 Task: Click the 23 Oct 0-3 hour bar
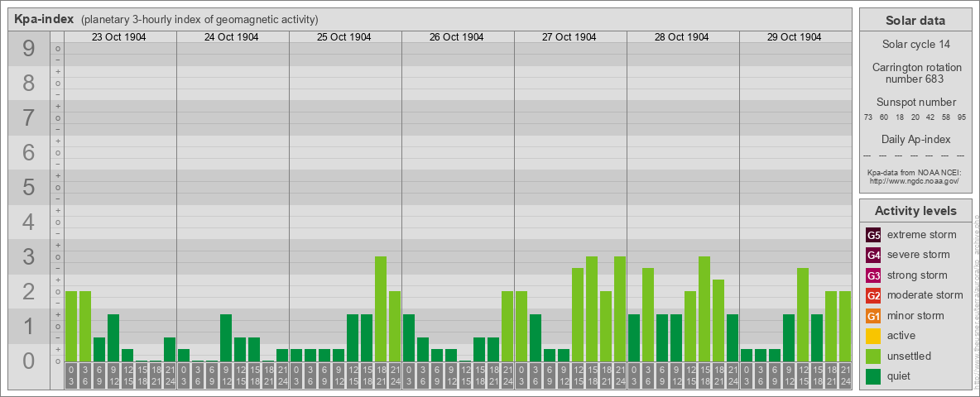pos(71,326)
